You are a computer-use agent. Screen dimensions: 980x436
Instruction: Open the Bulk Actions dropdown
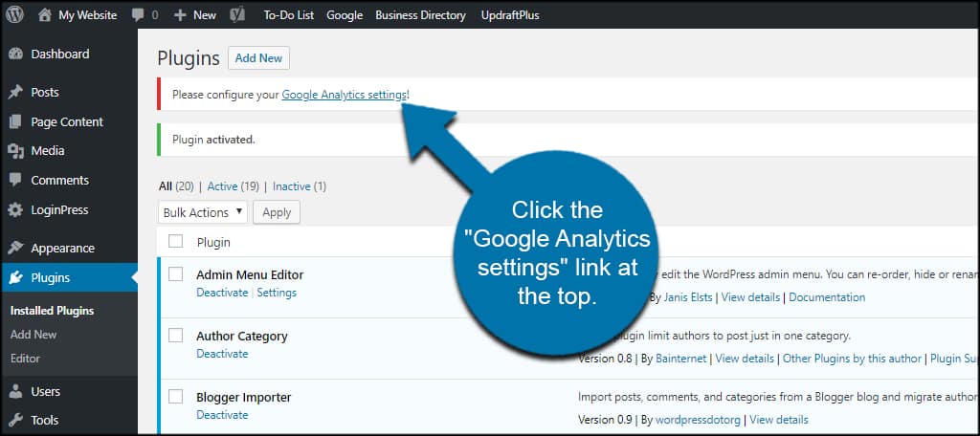203,212
